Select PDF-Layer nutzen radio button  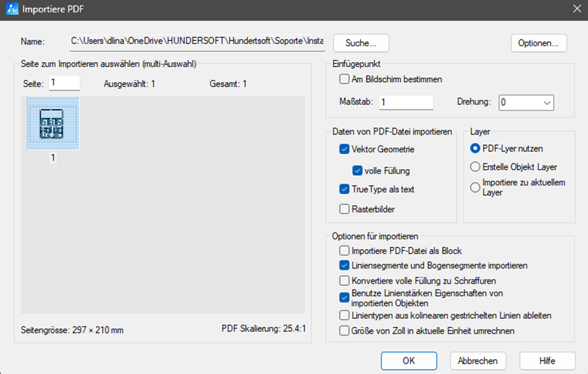coord(475,148)
